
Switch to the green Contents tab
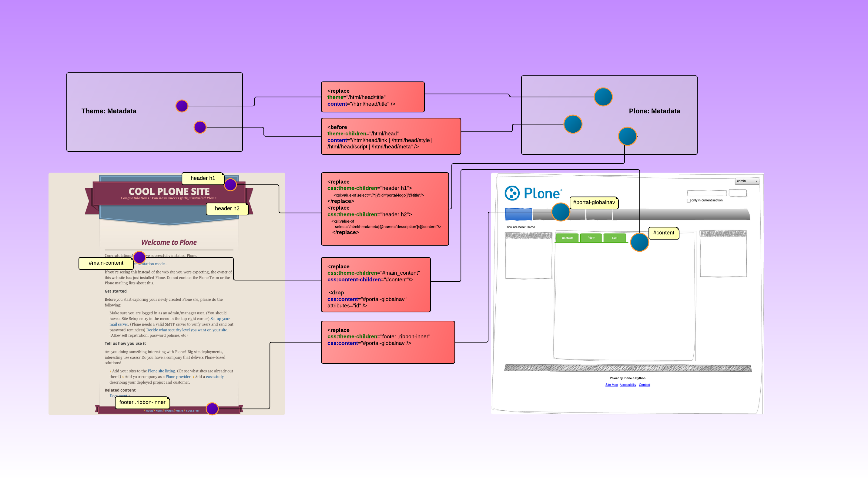click(567, 238)
